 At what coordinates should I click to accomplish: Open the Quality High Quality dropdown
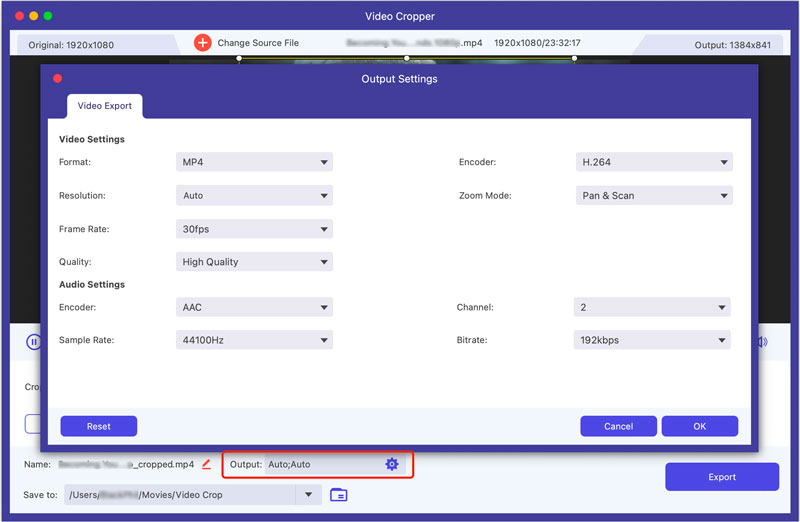[x=254, y=262]
